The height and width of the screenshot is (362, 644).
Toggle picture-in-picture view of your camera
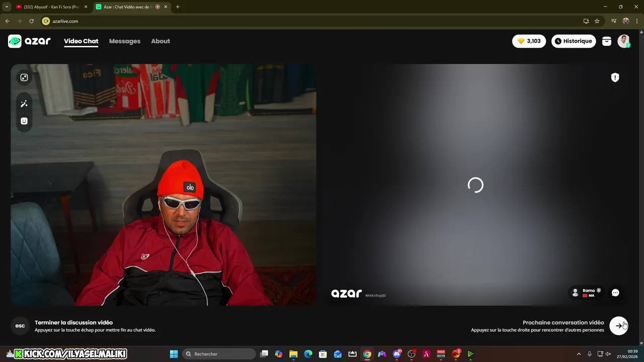pyautogui.click(x=24, y=77)
